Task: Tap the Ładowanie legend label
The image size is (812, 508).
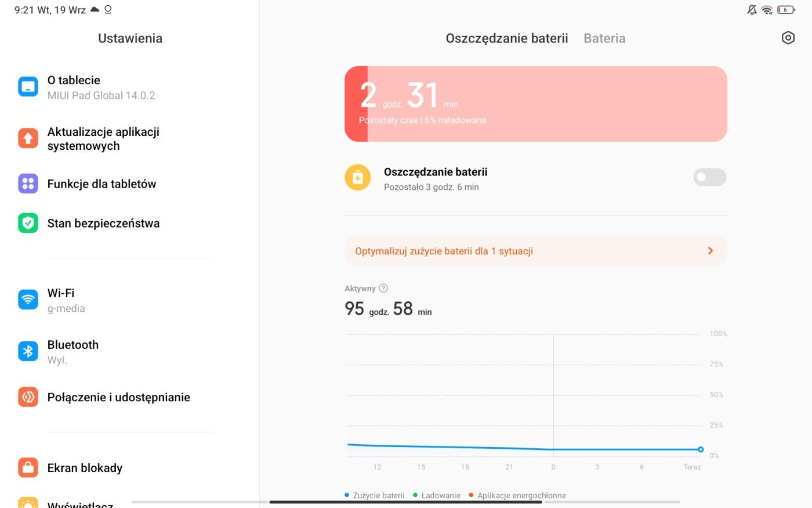Action: 441,495
